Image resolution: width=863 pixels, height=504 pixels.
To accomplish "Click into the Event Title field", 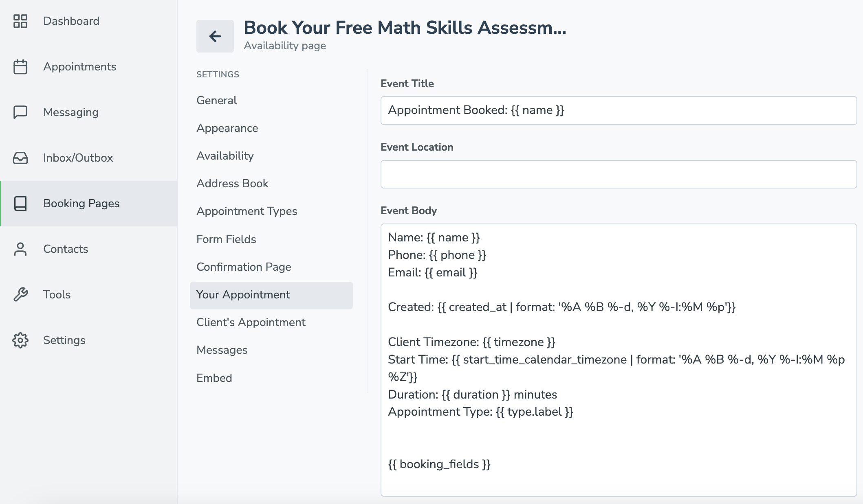I will 619,110.
